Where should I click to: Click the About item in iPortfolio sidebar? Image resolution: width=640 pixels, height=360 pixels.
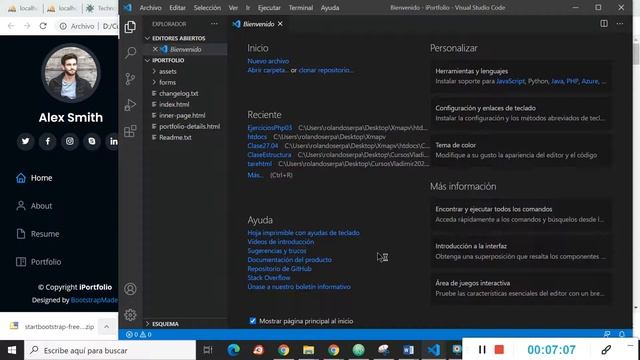coord(41,206)
